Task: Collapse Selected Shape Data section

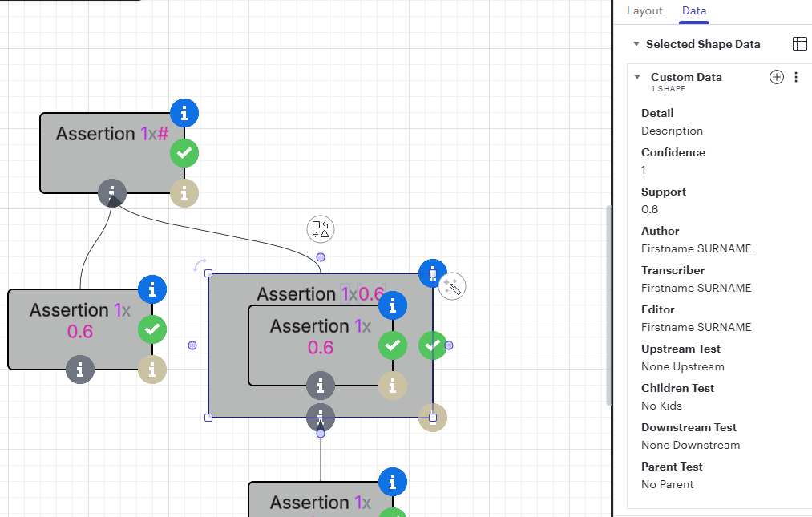Action: [x=636, y=44]
